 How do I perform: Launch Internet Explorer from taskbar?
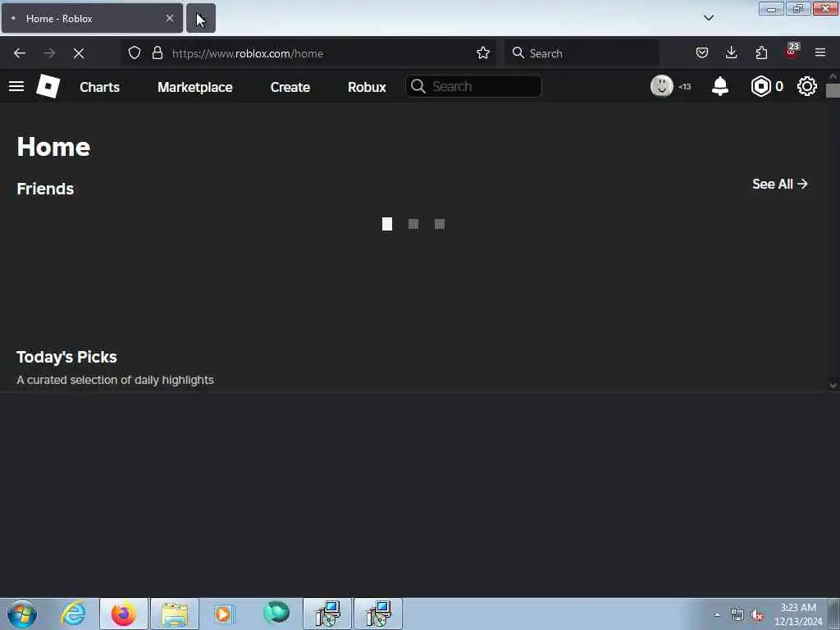point(73,614)
